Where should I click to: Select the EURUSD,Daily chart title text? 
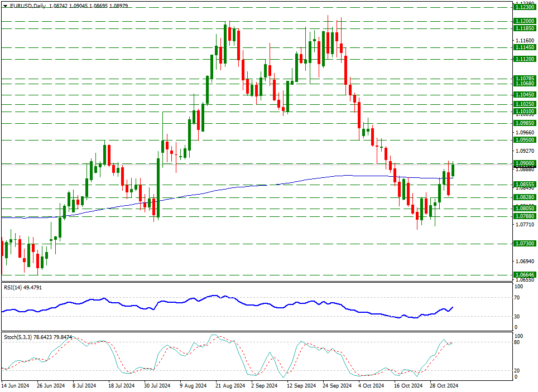tap(27, 6)
